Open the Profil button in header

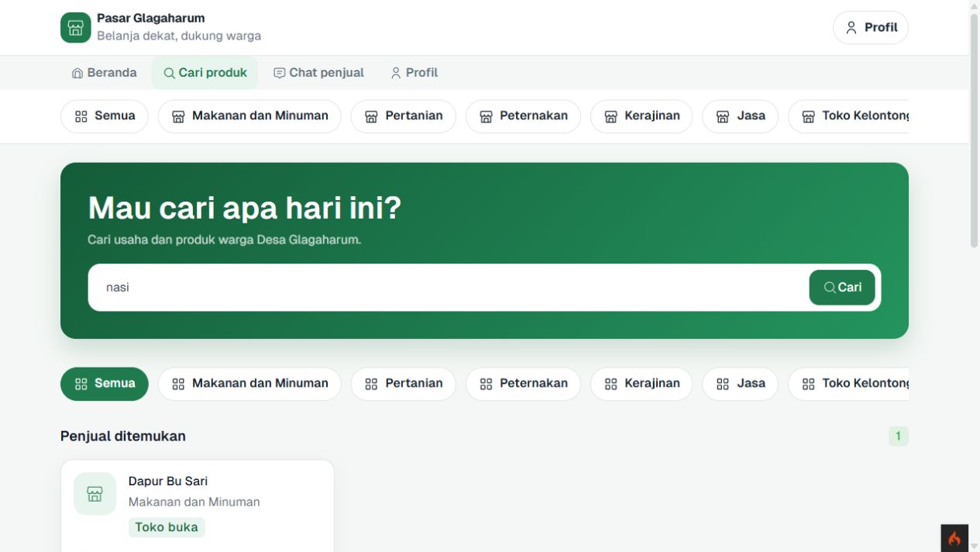(871, 28)
